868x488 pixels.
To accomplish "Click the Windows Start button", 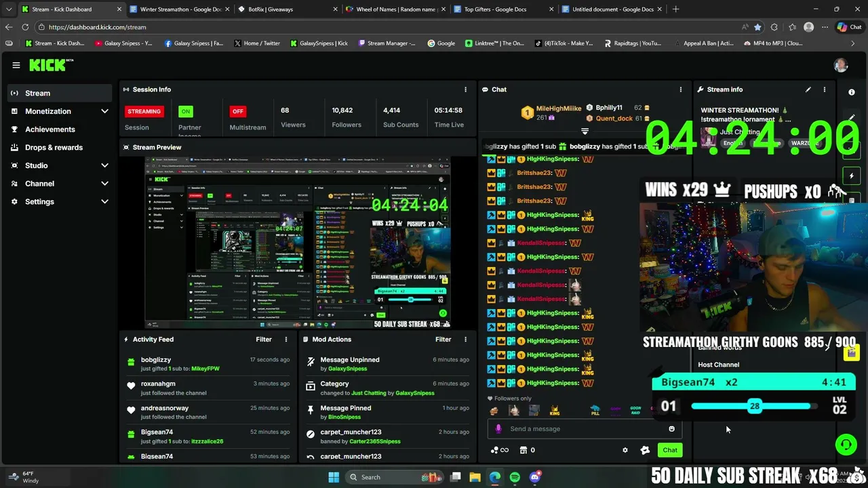I will [x=334, y=477].
